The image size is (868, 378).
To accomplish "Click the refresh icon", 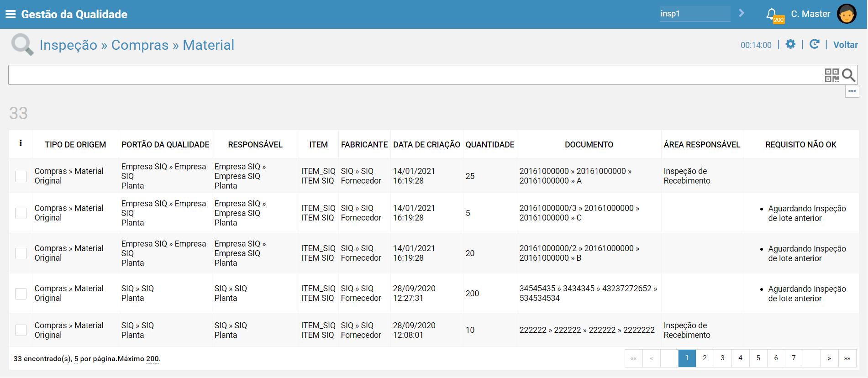I will (814, 44).
